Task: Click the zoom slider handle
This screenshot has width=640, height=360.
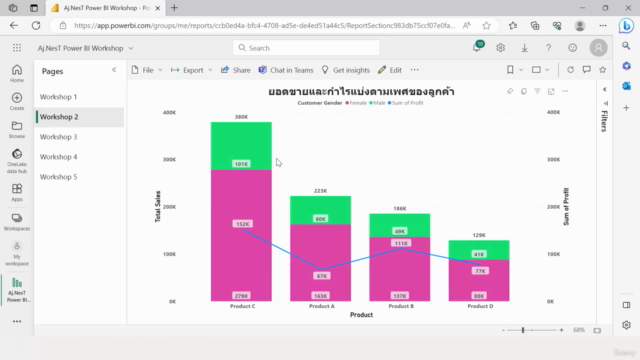Action: coord(523,330)
